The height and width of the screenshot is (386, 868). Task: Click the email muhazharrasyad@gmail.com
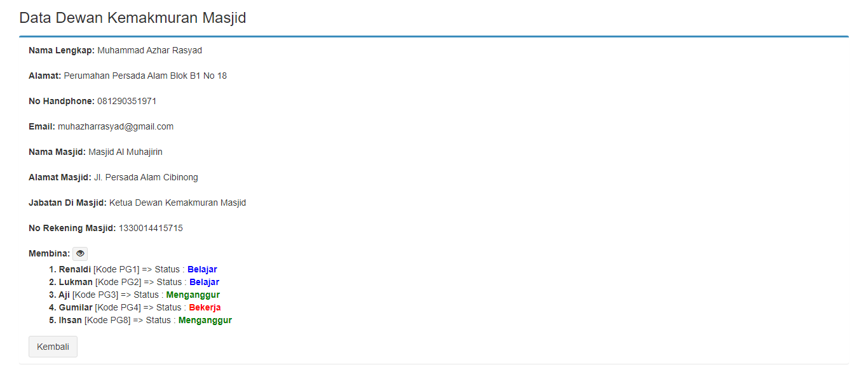(x=116, y=126)
